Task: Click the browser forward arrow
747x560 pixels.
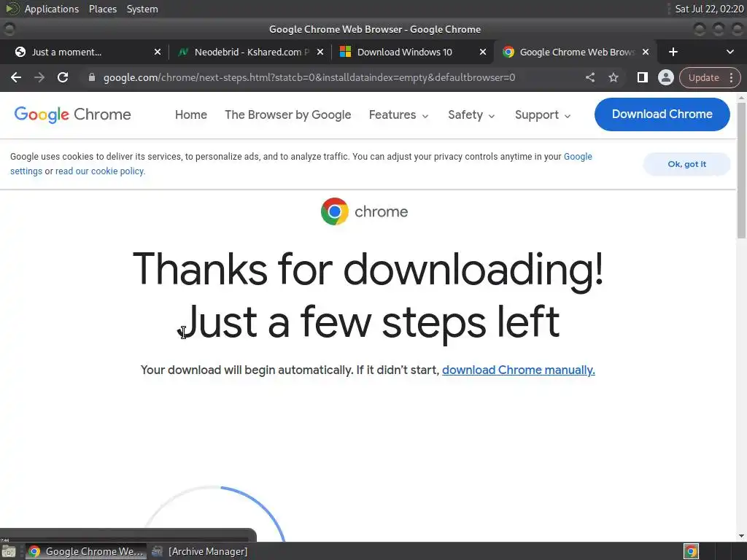Action: (x=39, y=77)
